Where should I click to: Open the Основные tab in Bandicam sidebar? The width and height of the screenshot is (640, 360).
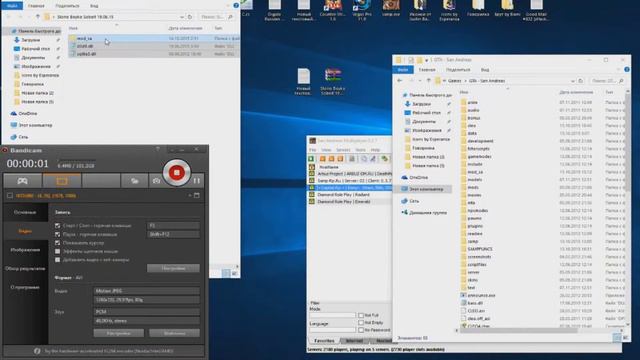[x=25, y=212]
